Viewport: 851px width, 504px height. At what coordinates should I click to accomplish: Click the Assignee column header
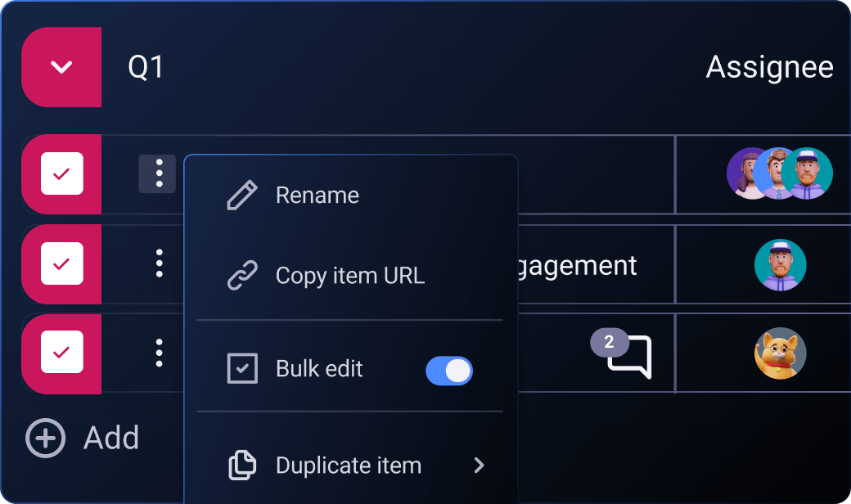(769, 67)
